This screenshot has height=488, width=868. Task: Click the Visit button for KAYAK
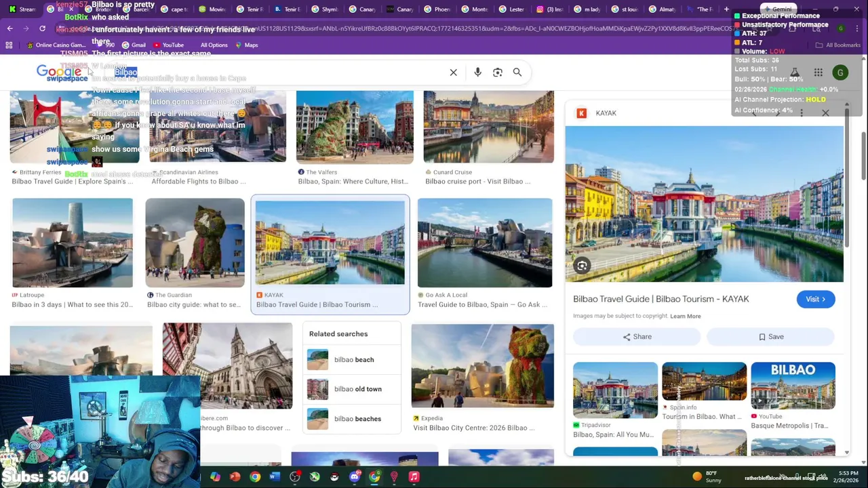coord(816,299)
